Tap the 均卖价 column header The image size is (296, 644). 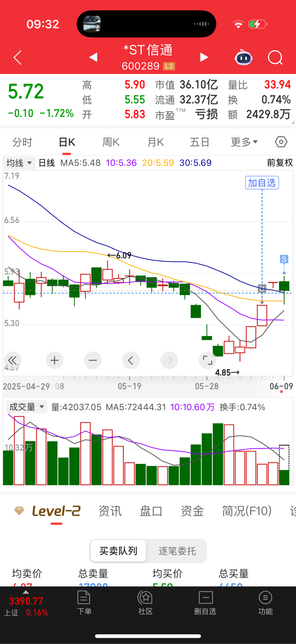27,573
